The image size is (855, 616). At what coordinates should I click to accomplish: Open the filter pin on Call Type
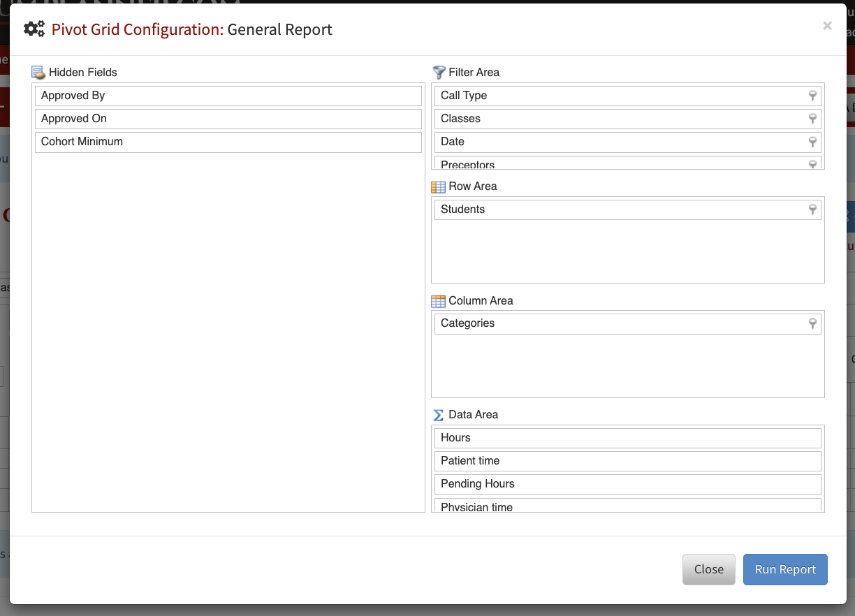(x=812, y=96)
